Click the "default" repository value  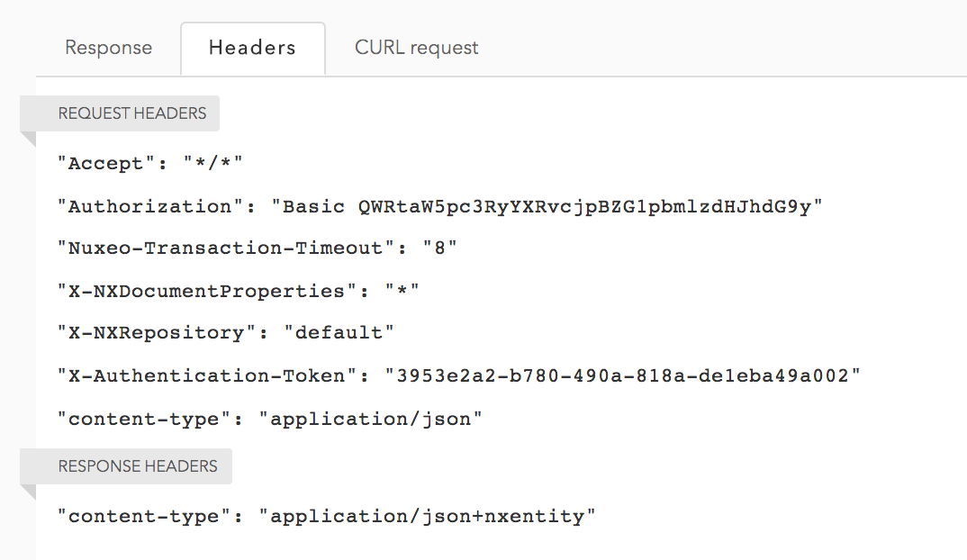(x=339, y=333)
